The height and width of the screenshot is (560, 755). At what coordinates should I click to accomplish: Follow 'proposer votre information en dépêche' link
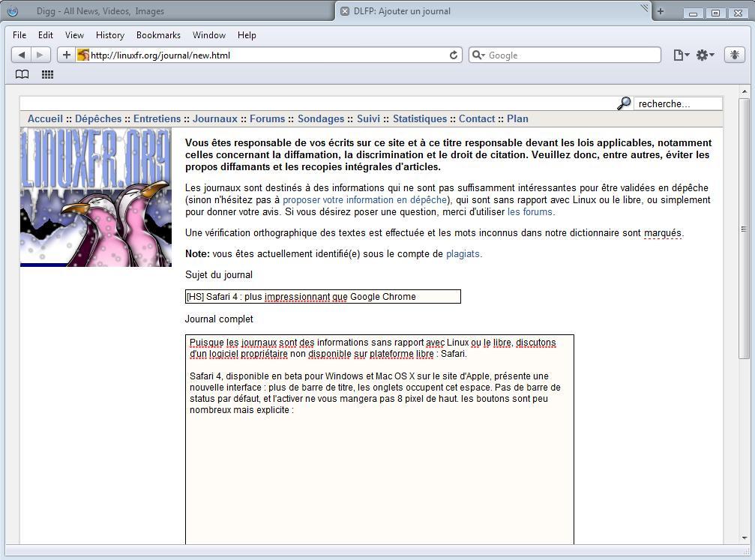[x=365, y=200]
